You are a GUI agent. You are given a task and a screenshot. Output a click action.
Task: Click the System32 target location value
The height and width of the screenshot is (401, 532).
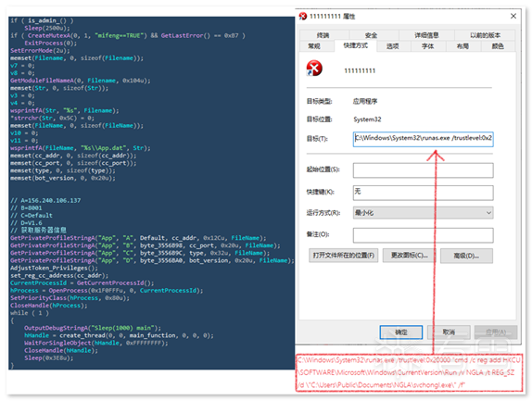point(367,119)
